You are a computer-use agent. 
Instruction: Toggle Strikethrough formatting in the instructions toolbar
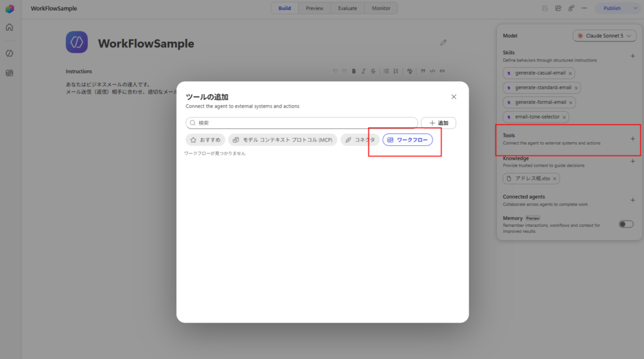373,71
